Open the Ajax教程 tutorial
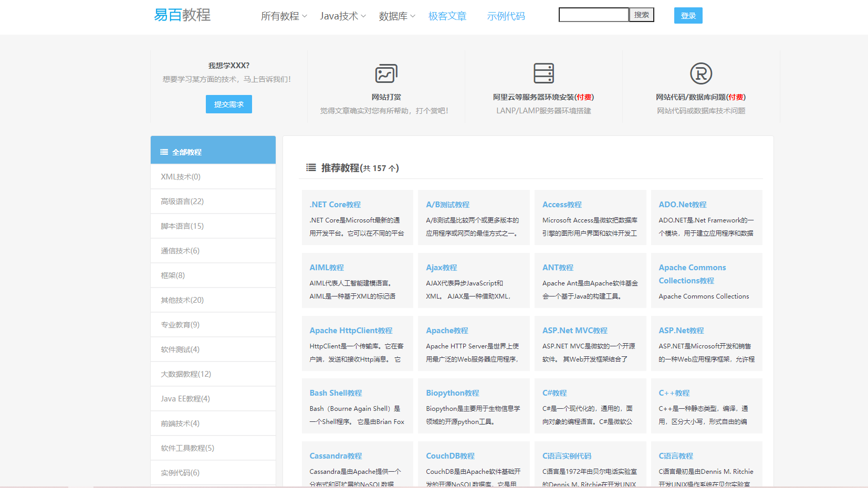 tap(441, 268)
